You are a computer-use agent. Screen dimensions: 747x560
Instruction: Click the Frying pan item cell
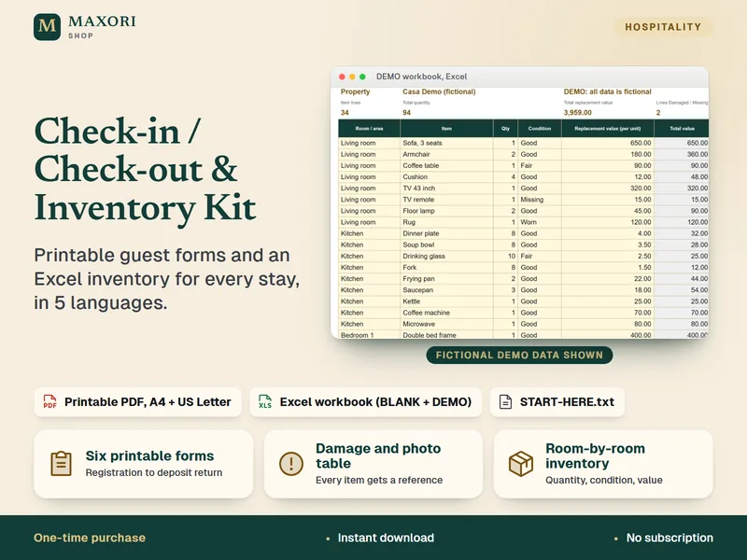pos(446,278)
